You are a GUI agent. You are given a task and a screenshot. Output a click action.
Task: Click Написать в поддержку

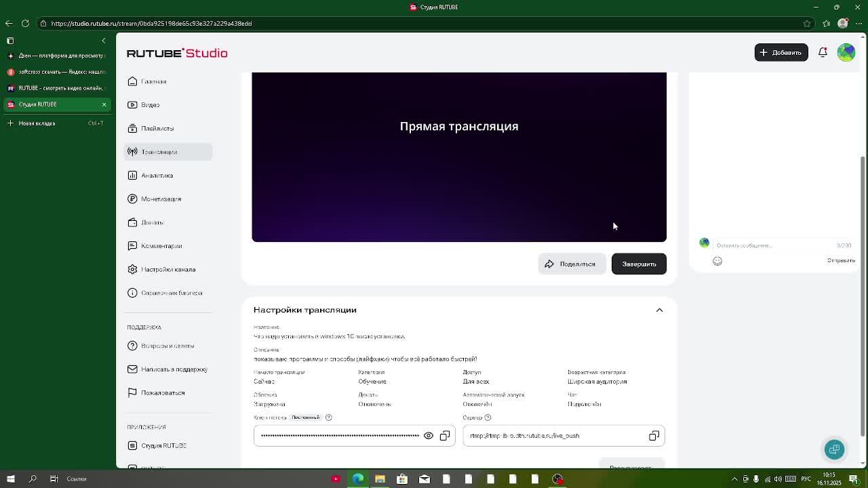tap(168, 369)
